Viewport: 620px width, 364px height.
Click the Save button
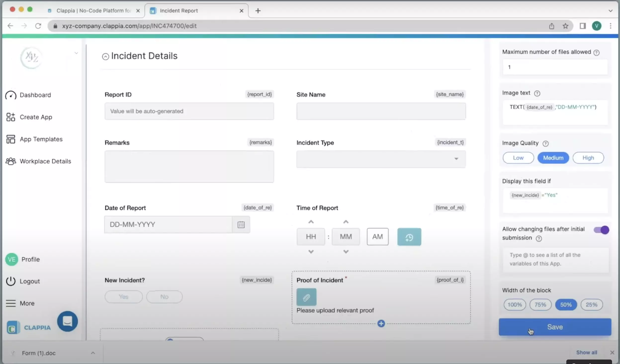555,327
